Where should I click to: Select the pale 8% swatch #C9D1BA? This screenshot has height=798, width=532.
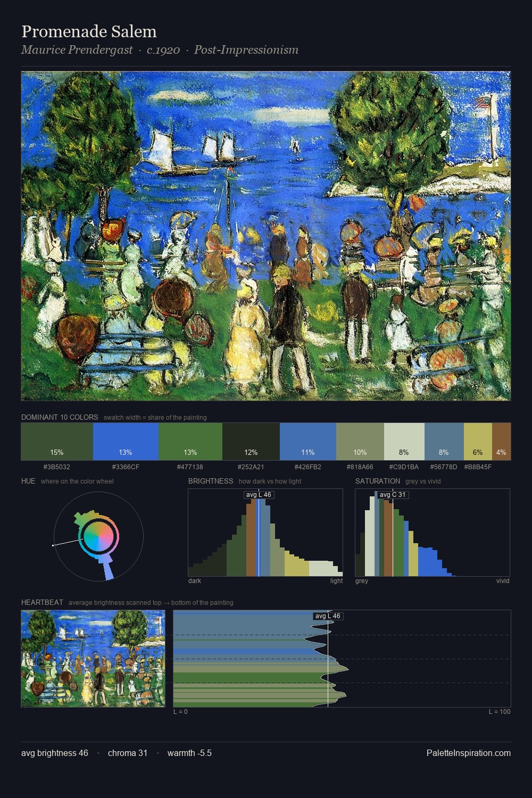click(x=404, y=442)
